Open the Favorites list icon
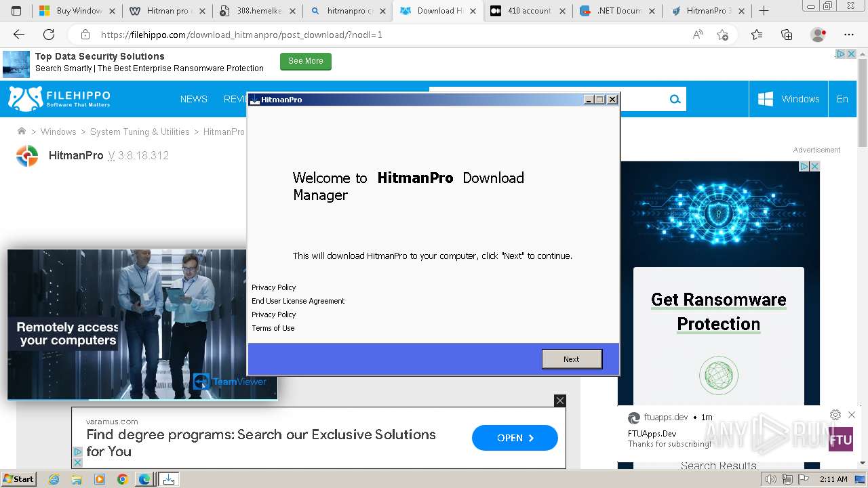 757,35
